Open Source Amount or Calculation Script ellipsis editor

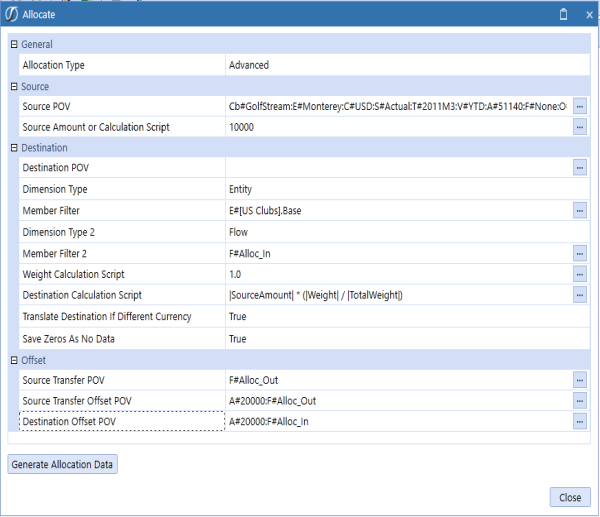pos(579,127)
